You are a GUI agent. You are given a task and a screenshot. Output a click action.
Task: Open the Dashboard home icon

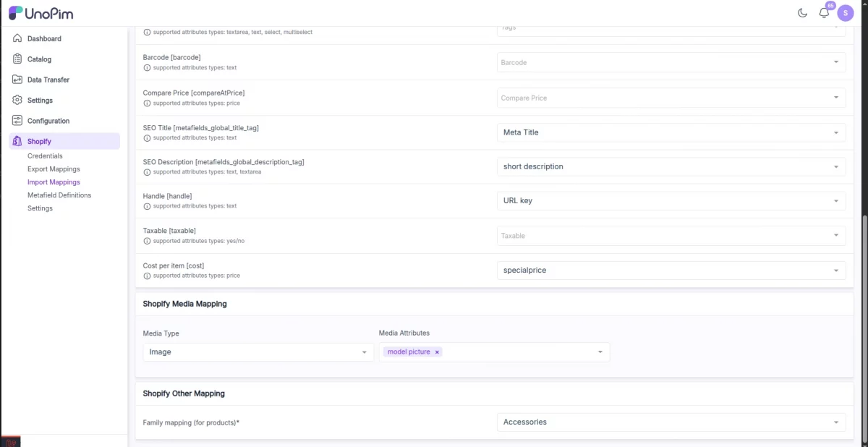click(x=17, y=38)
